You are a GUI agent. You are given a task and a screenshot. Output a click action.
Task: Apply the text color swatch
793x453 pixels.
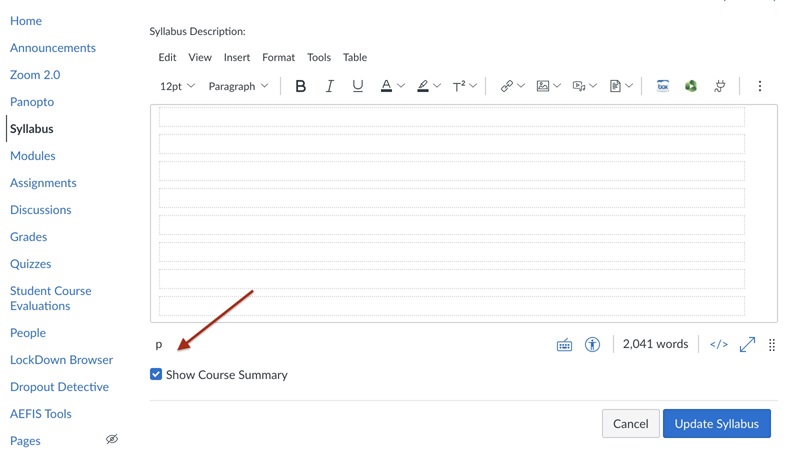[x=386, y=86]
